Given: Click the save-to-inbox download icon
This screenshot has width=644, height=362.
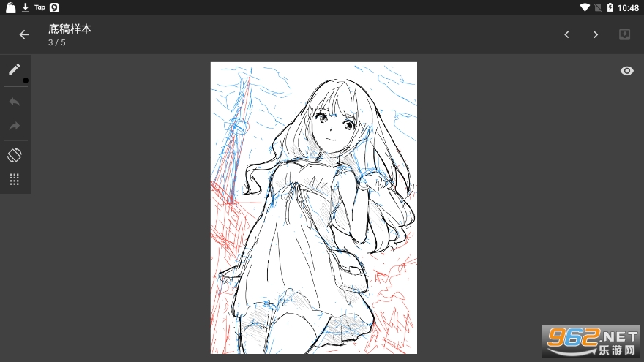Looking at the screenshot, I should coord(624,34).
